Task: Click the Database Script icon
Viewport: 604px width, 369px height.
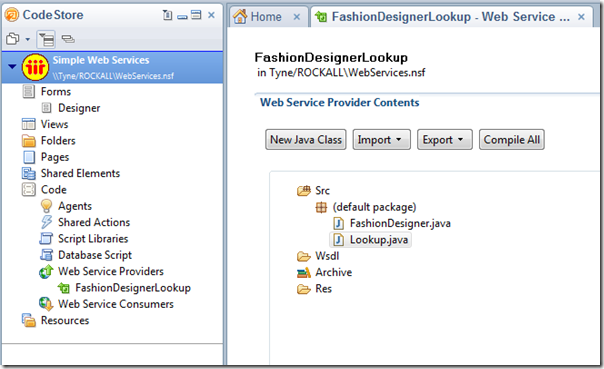Action: pyautogui.click(x=46, y=255)
